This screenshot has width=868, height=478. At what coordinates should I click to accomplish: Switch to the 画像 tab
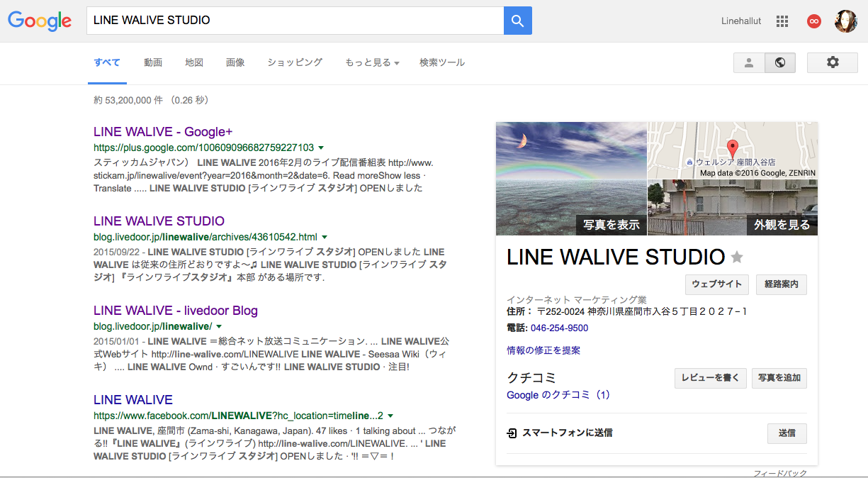(x=235, y=62)
